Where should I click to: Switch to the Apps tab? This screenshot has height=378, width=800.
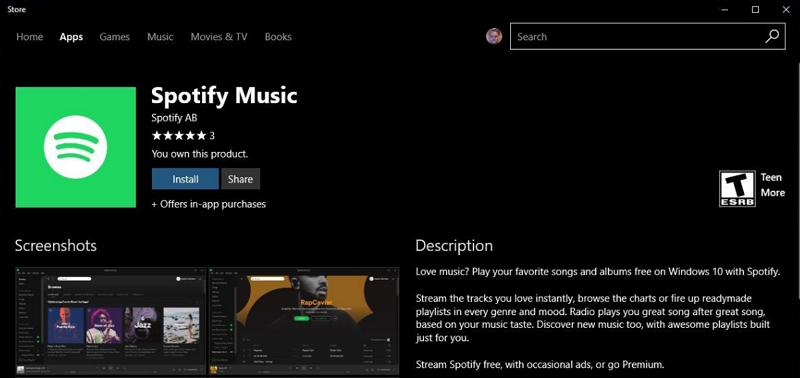(71, 37)
